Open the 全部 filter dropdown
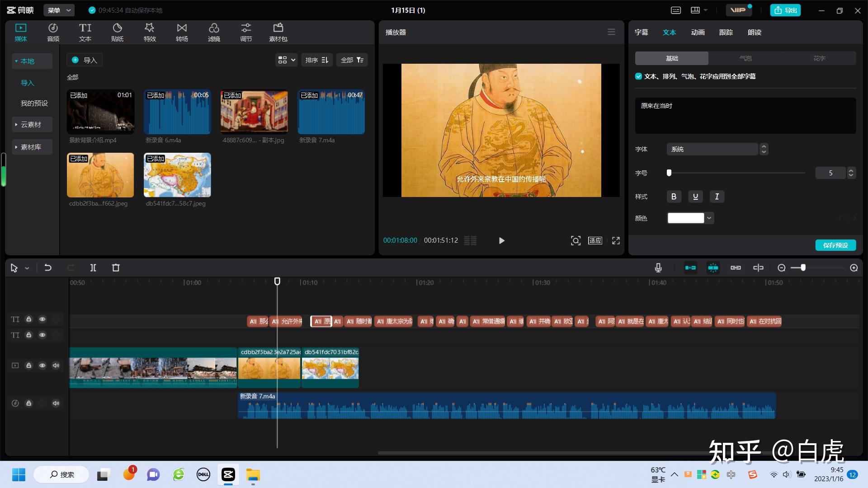 [352, 60]
